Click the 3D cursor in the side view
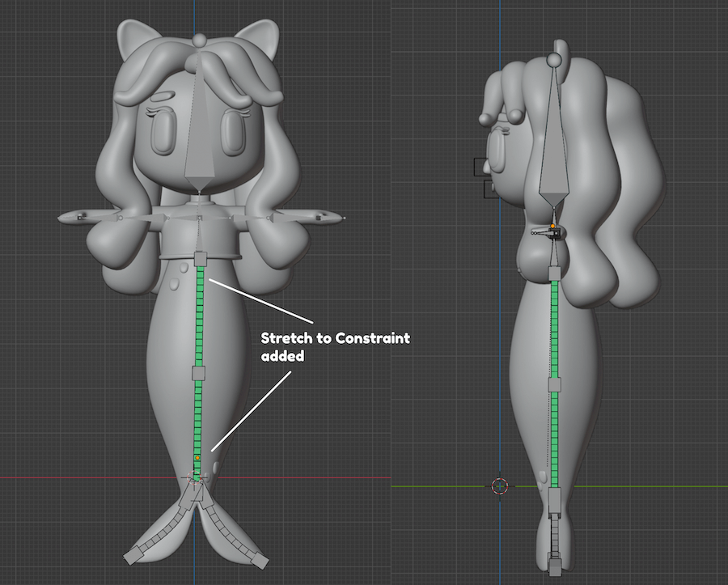 point(500,486)
